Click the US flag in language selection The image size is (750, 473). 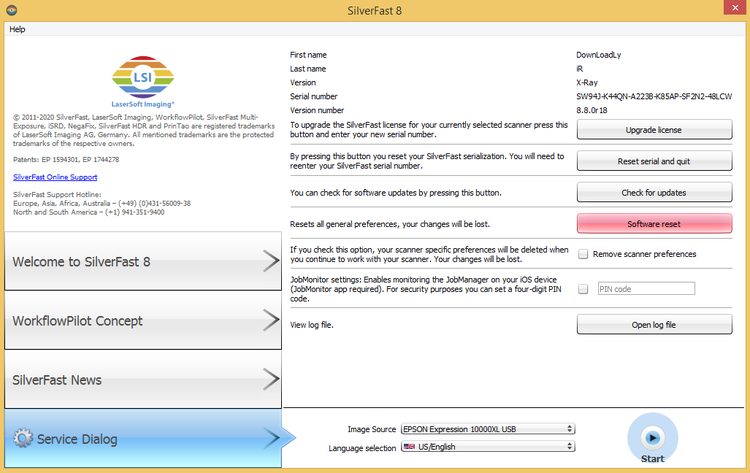tap(410, 447)
